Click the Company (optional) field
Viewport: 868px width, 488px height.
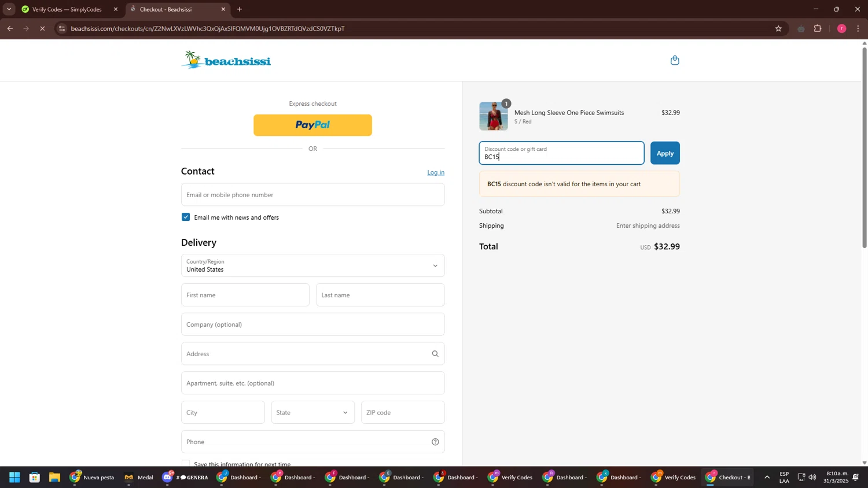tap(313, 324)
